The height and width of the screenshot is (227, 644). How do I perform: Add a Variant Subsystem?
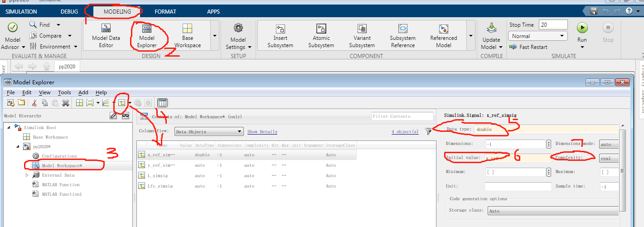point(362,35)
